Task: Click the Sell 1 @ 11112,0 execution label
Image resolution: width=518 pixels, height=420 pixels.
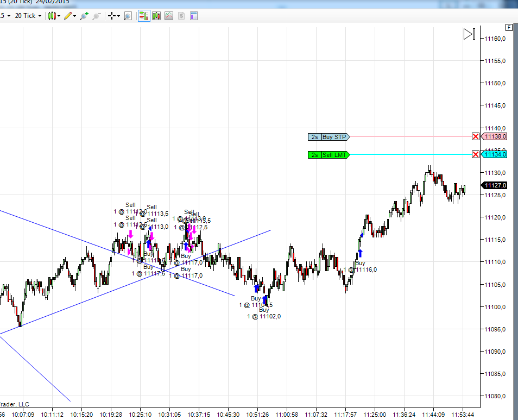Action: click(x=130, y=208)
